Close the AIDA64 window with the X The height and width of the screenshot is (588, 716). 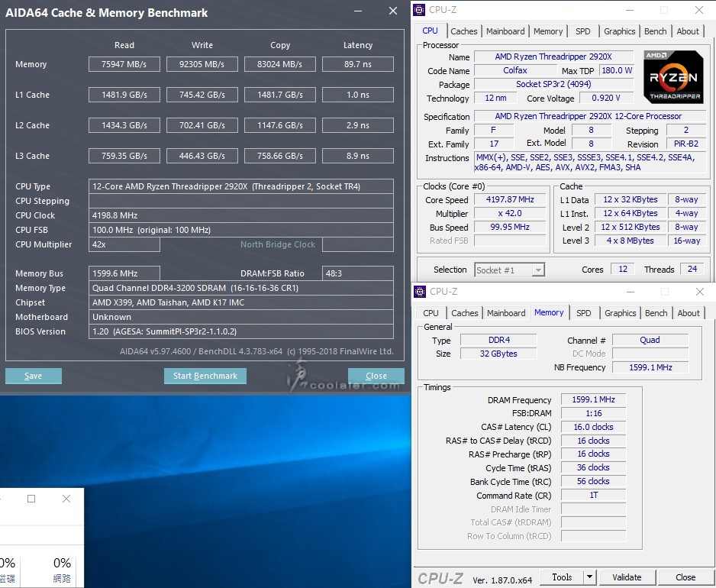(x=392, y=11)
